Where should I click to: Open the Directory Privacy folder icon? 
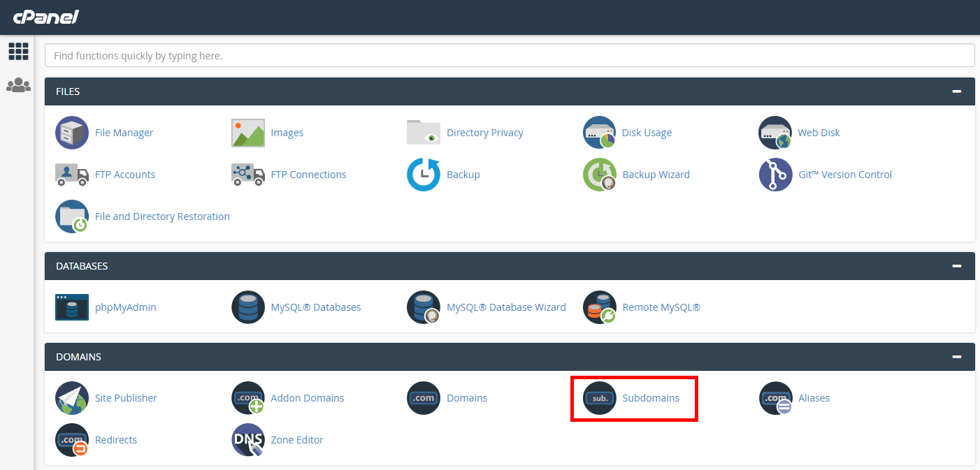424,133
